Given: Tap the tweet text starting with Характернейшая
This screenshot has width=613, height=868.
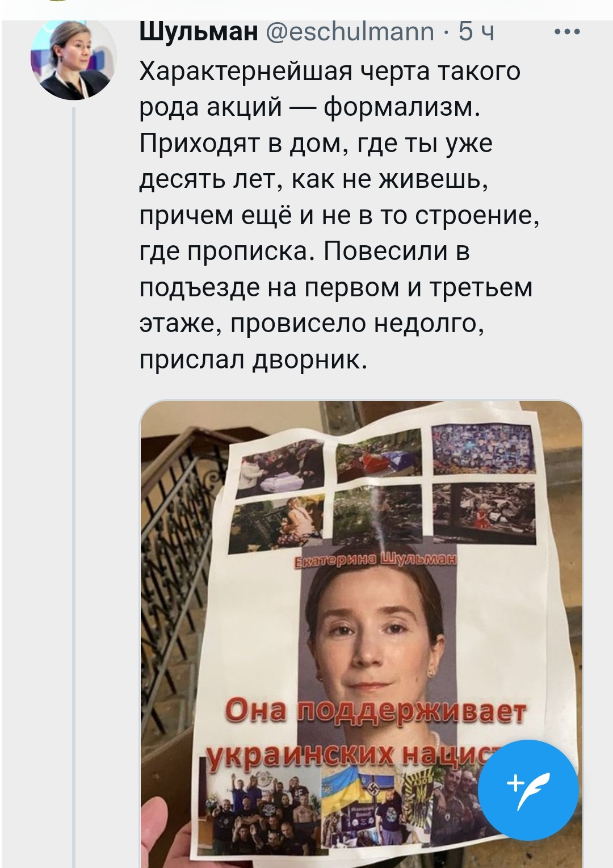Looking at the screenshot, I should point(339,215).
